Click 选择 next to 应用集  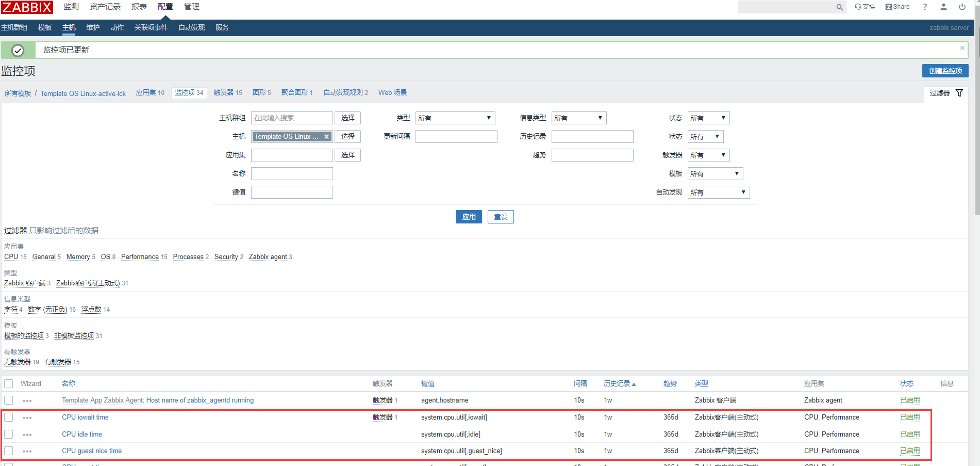point(347,155)
